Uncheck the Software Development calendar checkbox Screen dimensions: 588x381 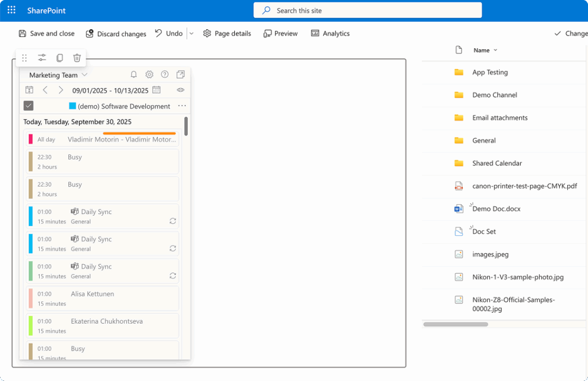click(x=29, y=106)
